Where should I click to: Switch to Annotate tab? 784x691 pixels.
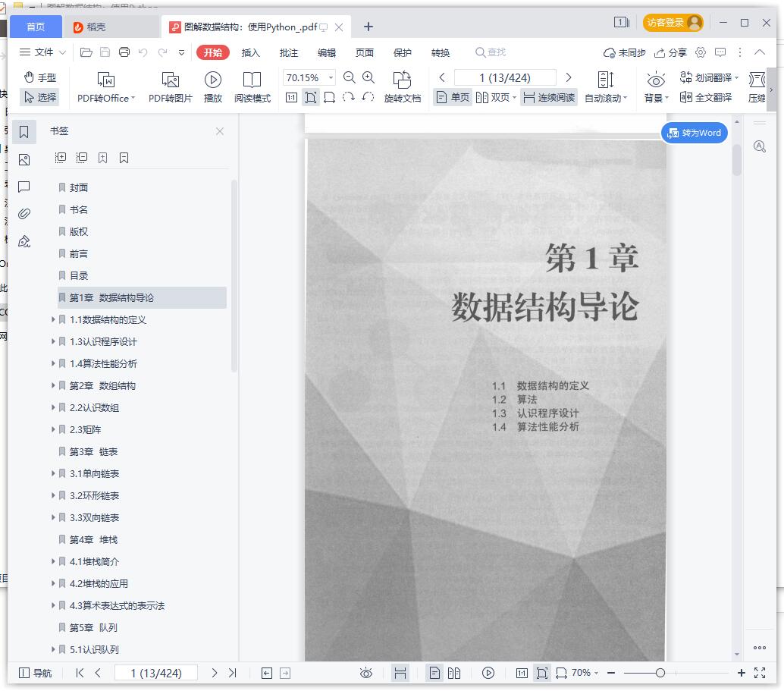tap(288, 52)
